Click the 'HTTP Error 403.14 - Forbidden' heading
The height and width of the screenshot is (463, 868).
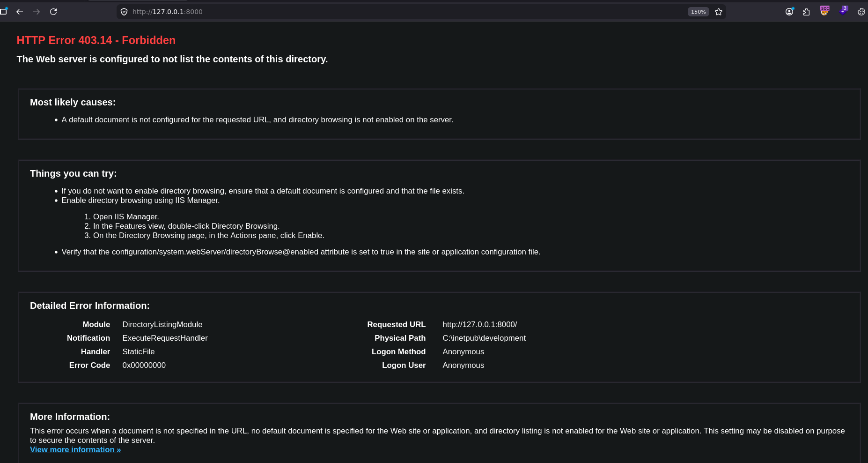(x=96, y=40)
